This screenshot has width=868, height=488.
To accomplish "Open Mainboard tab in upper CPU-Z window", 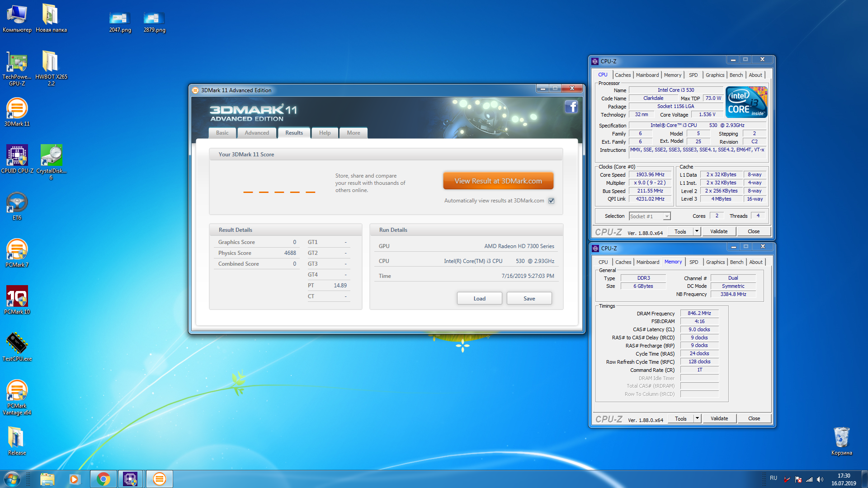I will point(647,75).
